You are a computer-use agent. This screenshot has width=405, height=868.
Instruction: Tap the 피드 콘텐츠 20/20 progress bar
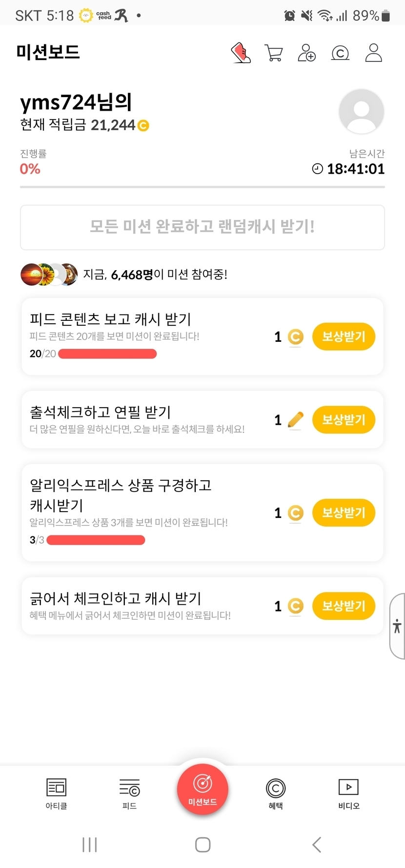pyautogui.click(x=107, y=354)
